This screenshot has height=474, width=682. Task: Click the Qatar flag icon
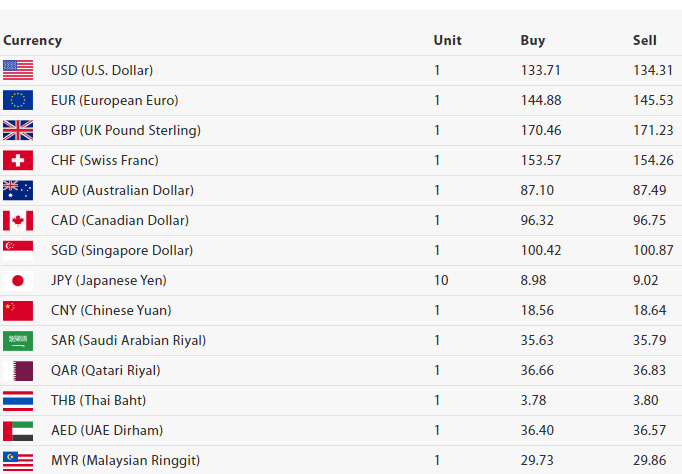[x=18, y=370]
